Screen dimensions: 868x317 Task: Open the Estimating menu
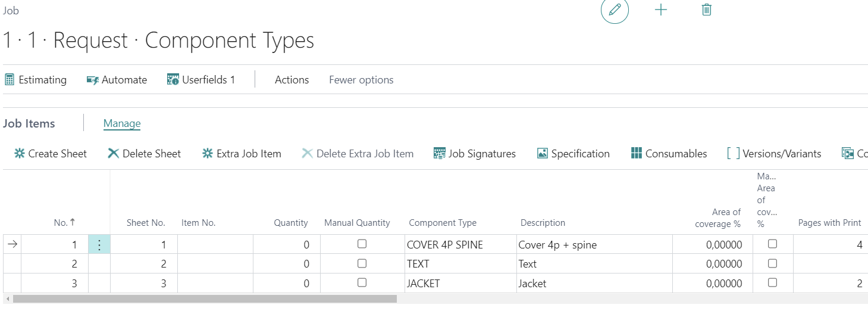36,80
